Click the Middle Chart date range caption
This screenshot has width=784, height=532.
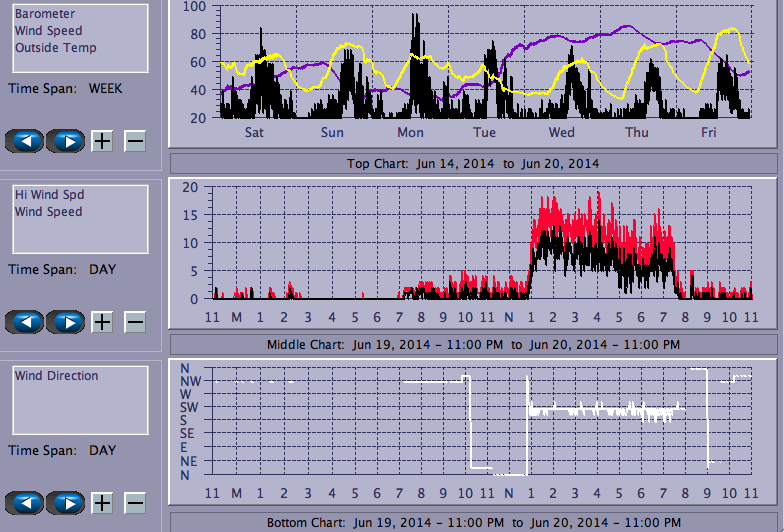[x=473, y=345]
